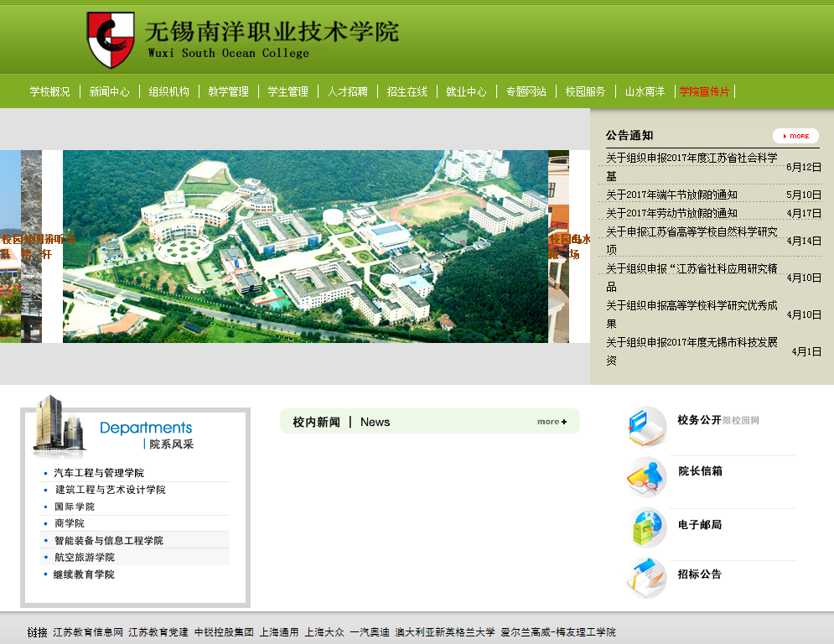Click the partial campus thumbnail on the right of the slideshow
This screenshot has height=644, width=834.
coord(559,247)
